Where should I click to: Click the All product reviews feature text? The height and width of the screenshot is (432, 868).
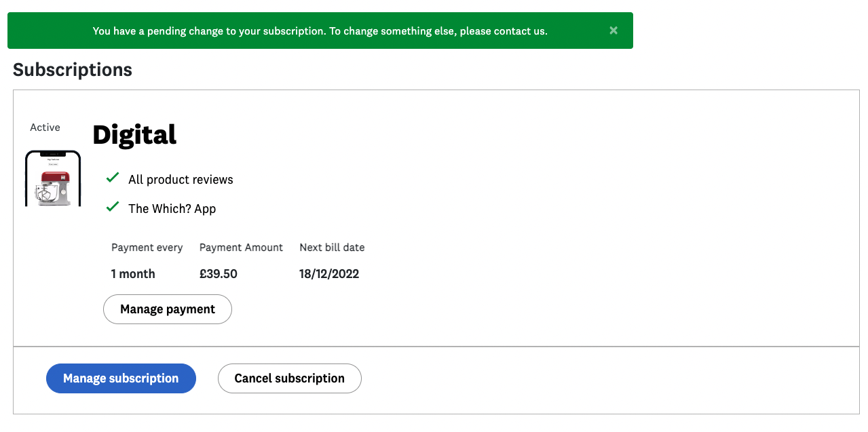181,179
